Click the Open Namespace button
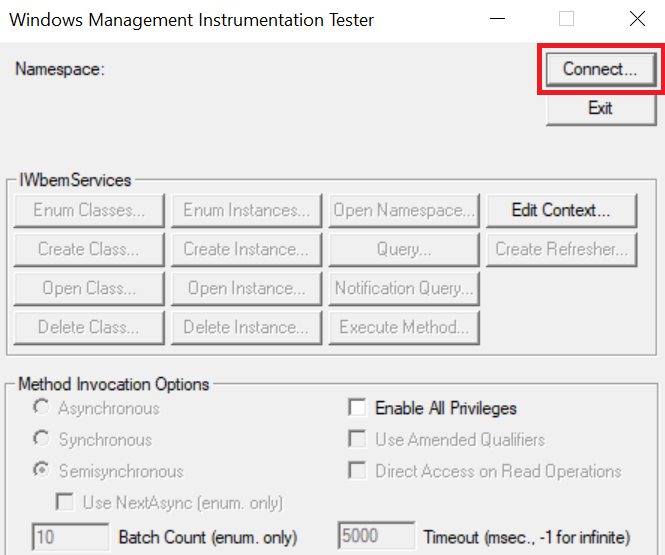The height and width of the screenshot is (555, 665). point(403,210)
